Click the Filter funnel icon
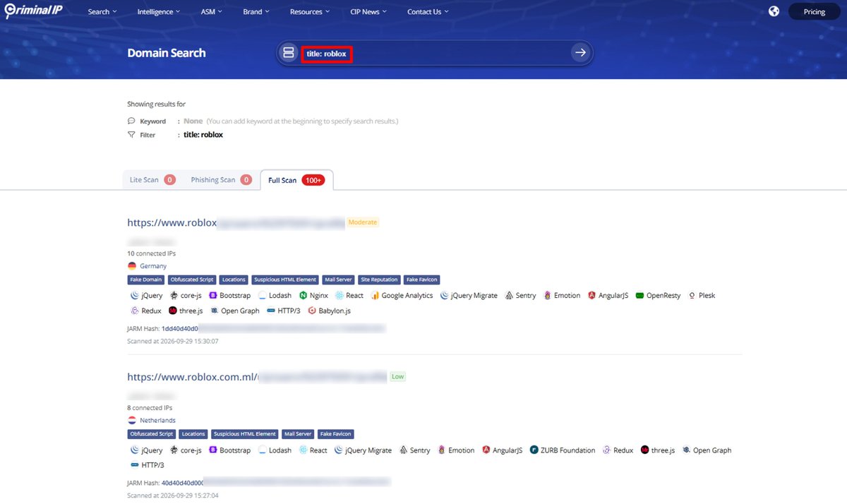Image resolution: width=847 pixels, height=504 pixels. pyautogui.click(x=131, y=135)
